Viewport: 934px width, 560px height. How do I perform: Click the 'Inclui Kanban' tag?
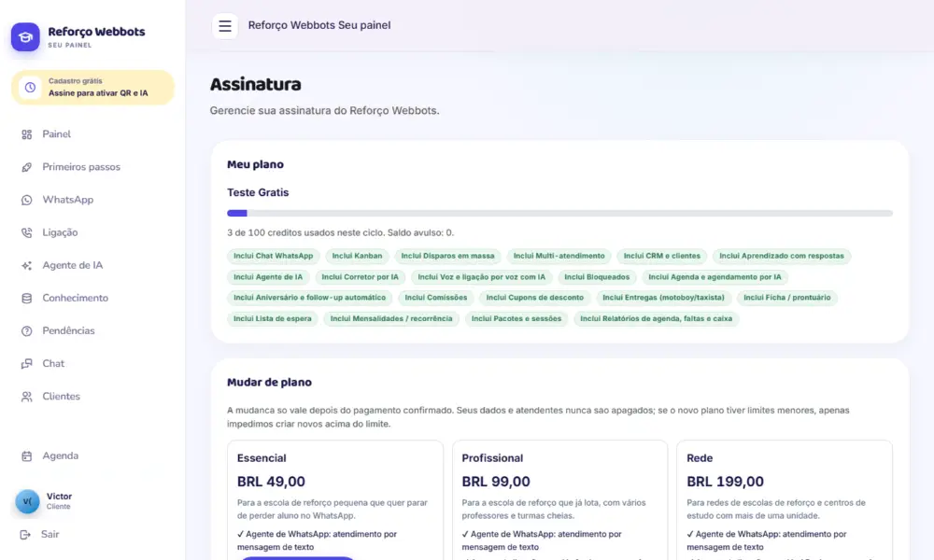(x=357, y=256)
